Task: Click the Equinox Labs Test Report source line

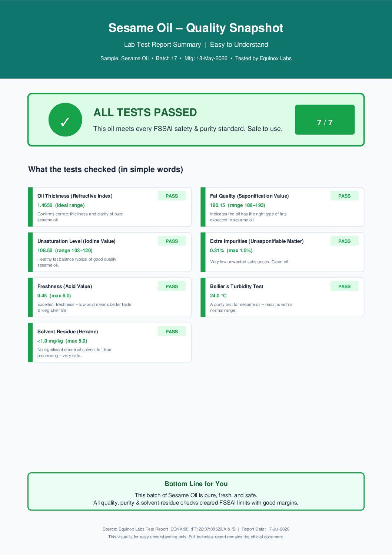Action: (196, 529)
